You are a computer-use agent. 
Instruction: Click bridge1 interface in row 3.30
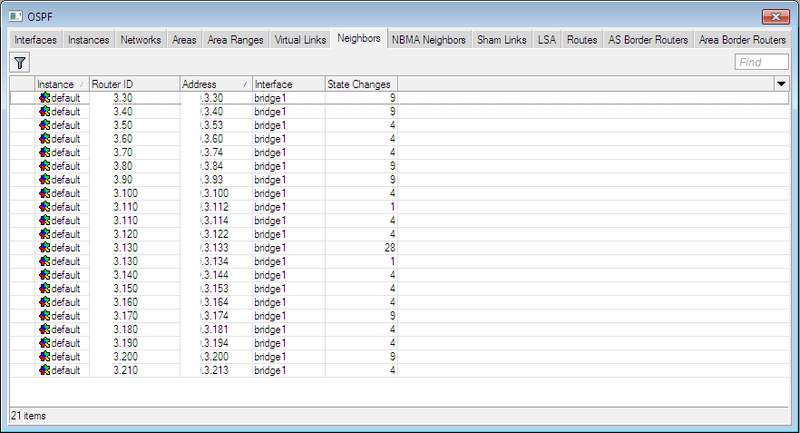click(270, 98)
